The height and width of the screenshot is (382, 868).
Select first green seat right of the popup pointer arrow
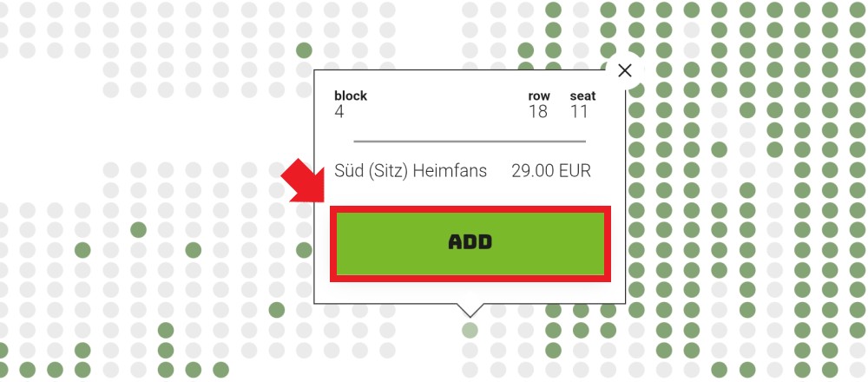coord(553,310)
